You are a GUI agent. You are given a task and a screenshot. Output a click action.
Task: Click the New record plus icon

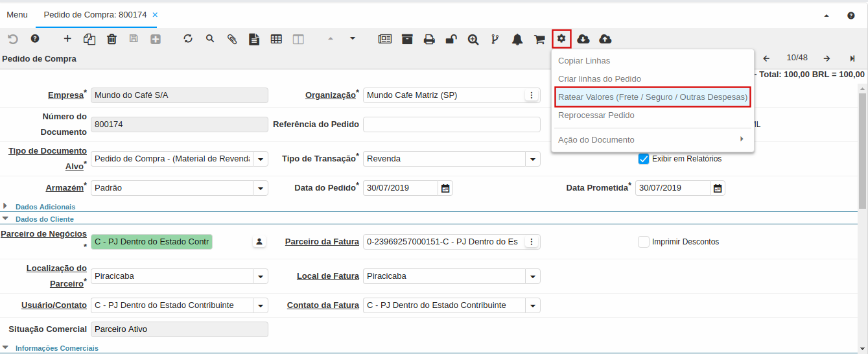coord(67,39)
